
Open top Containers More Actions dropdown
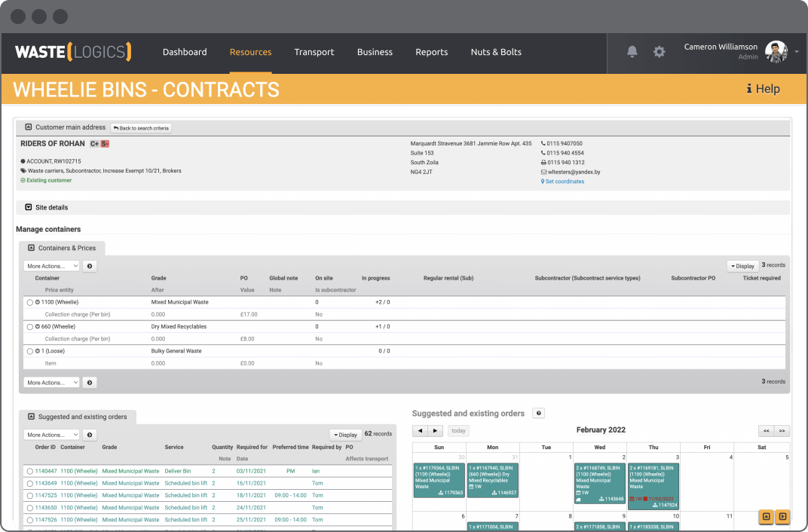(x=51, y=266)
